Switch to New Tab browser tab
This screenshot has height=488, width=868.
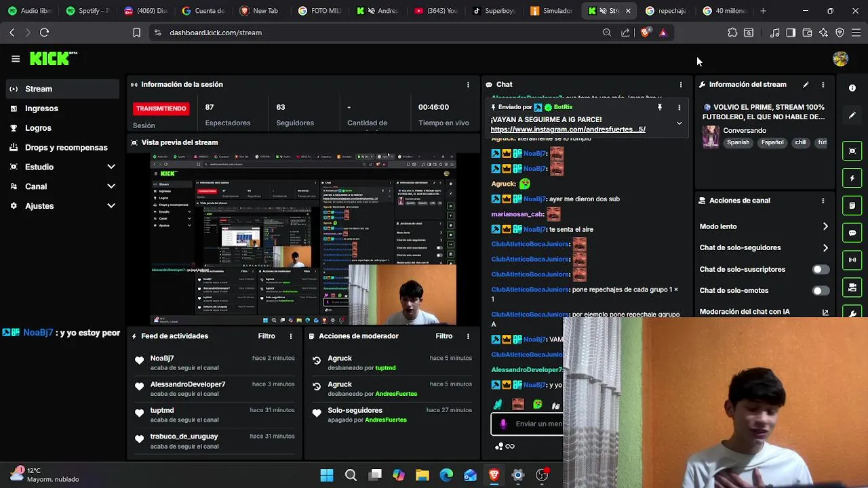260,11
